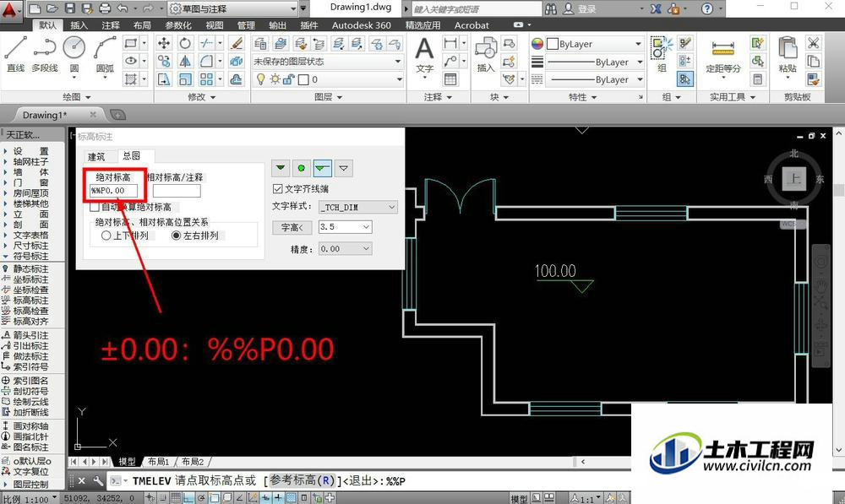Open the table tool icon in annotation panel

point(450,79)
